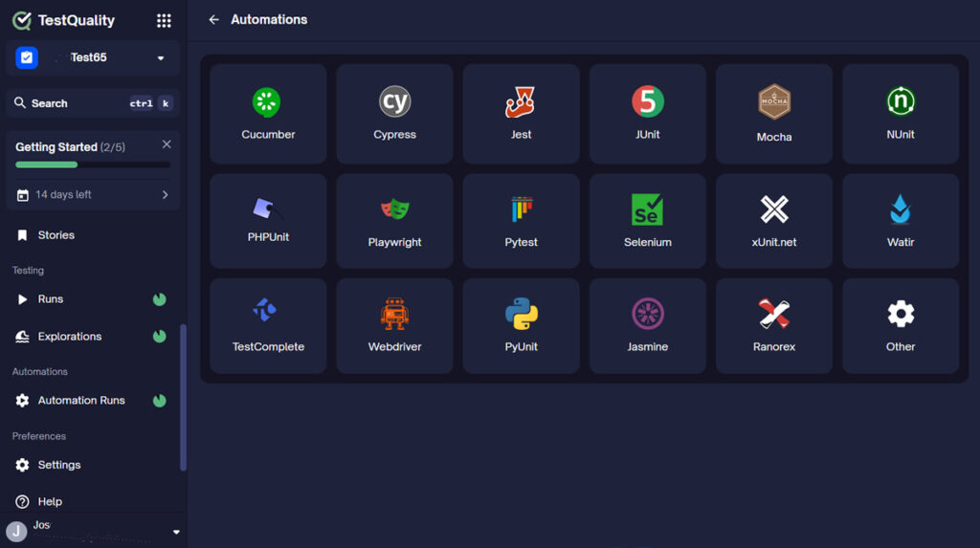
Task: Click the sidebar vertical scrollbar
Action: pos(183,397)
